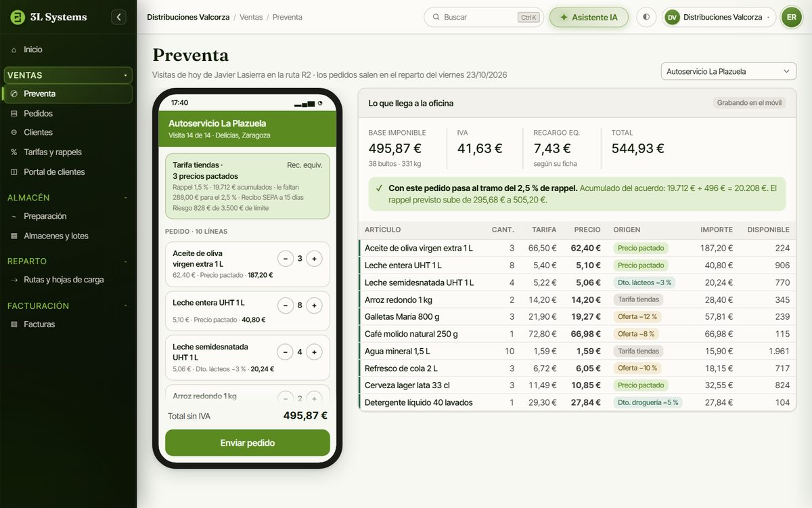Go to Inicio in the sidebar
The image size is (812, 508).
point(68,49)
